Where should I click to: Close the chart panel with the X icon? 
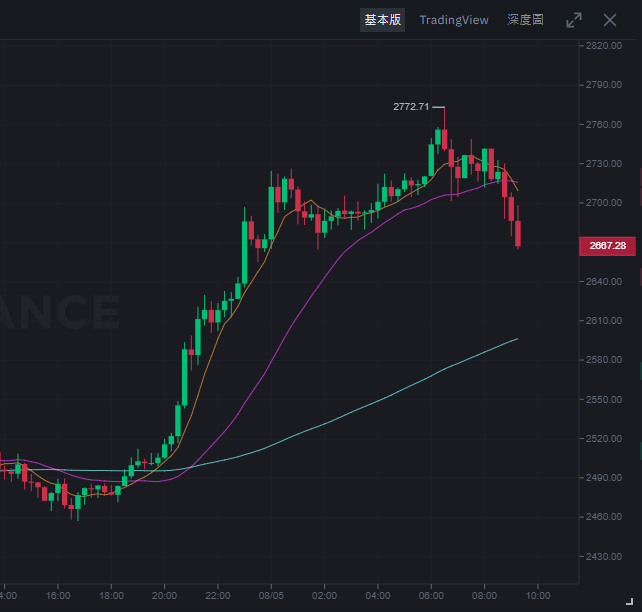(x=610, y=20)
